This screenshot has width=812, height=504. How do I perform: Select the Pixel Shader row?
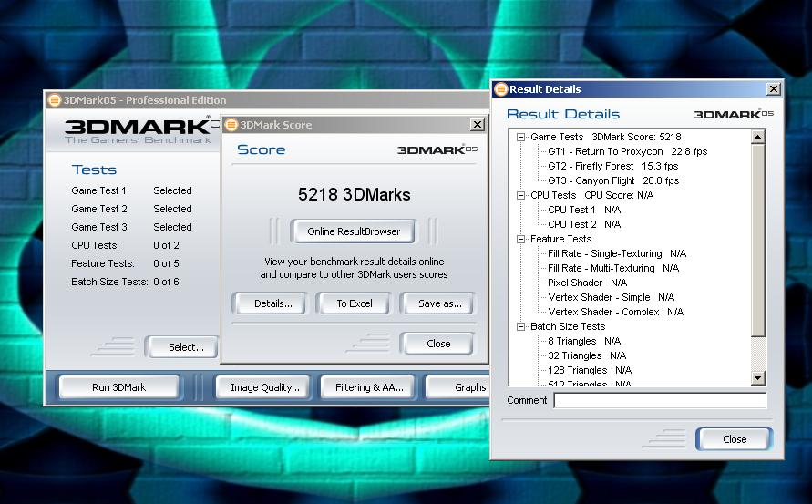587,283
